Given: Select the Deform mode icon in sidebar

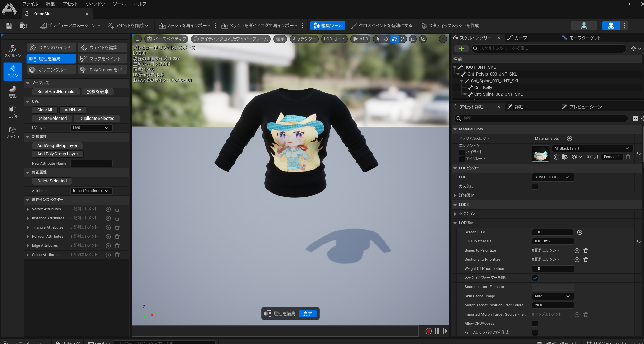Looking at the screenshot, I should tap(13, 92).
